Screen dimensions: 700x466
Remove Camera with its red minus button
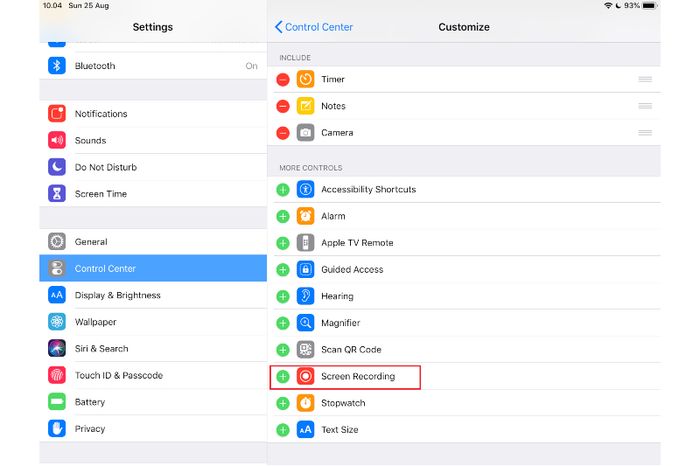point(283,133)
